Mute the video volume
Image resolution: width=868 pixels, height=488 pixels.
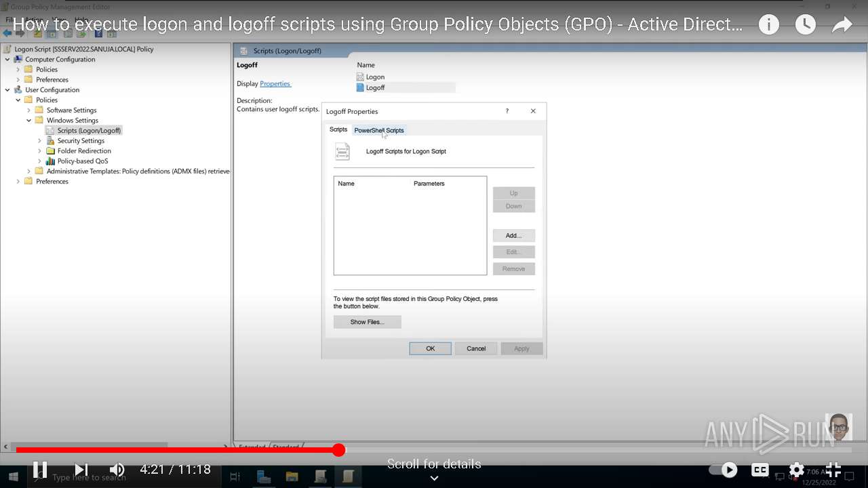pos(117,469)
